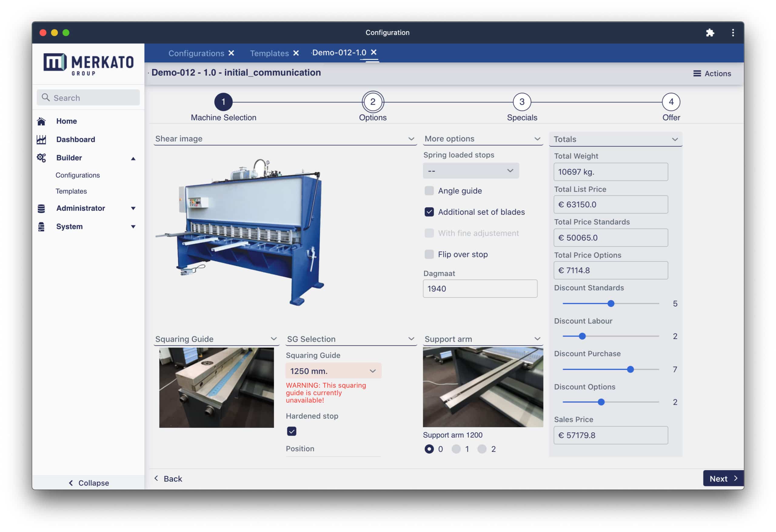Open the Actions menu
The image size is (776, 532).
pyautogui.click(x=712, y=73)
